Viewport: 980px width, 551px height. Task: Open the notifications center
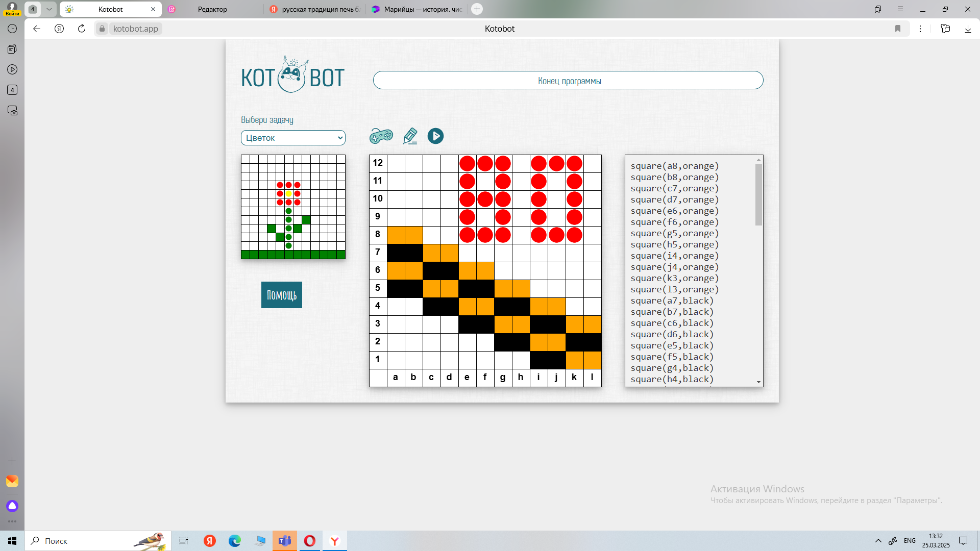pyautogui.click(x=963, y=541)
